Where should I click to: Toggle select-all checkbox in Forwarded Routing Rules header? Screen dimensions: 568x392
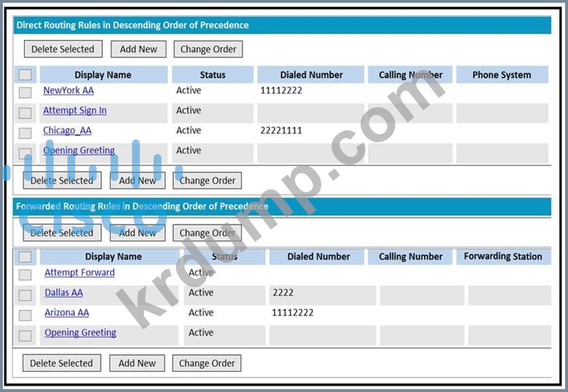click(25, 257)
